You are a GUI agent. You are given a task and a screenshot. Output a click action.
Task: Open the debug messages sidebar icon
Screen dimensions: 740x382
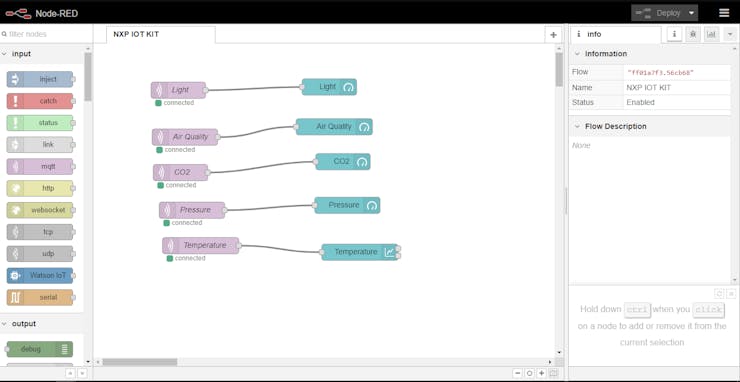[693, 34]
